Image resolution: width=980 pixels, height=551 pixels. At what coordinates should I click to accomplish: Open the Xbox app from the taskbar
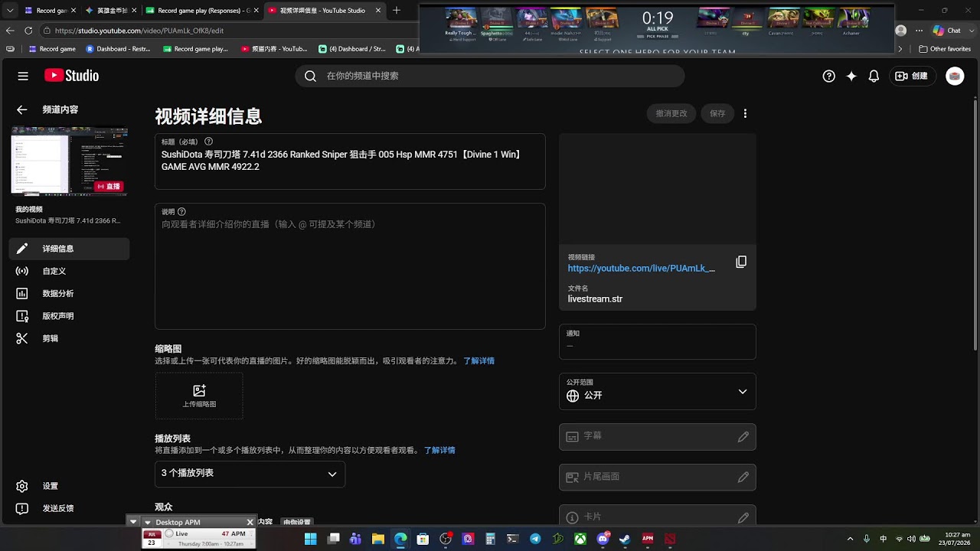coord(580,539)
